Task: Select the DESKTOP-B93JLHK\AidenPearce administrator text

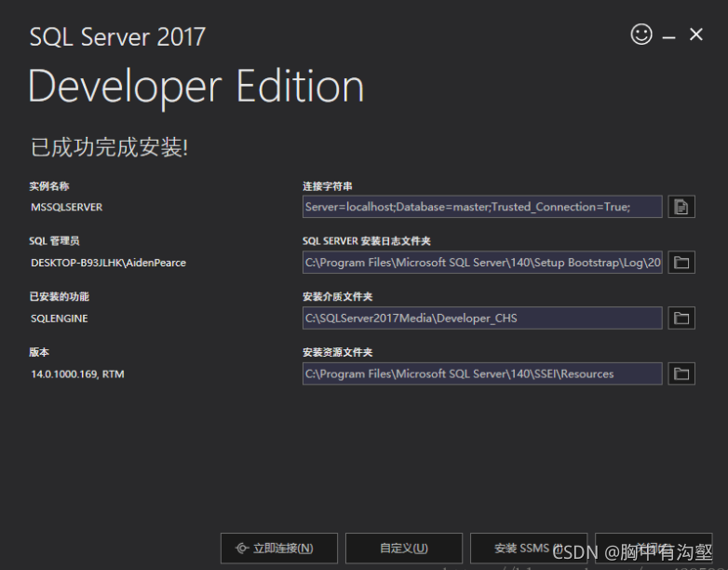Action: (x=108, y=263)
